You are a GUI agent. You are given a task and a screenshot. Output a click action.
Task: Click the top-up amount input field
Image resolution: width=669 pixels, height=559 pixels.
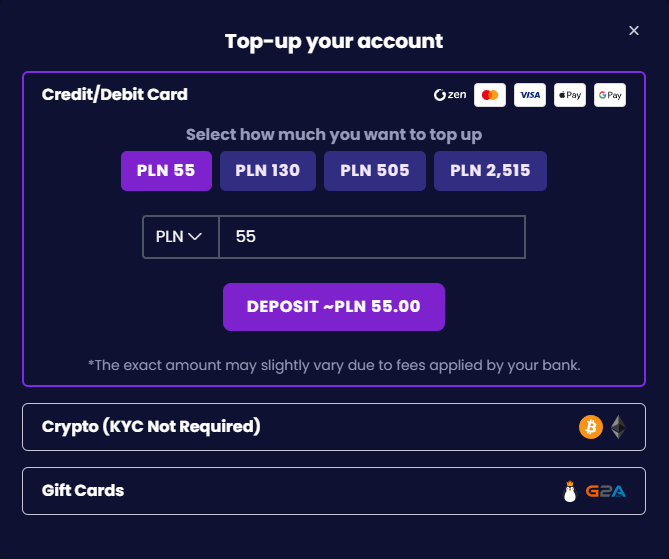(x=371, y=237)
